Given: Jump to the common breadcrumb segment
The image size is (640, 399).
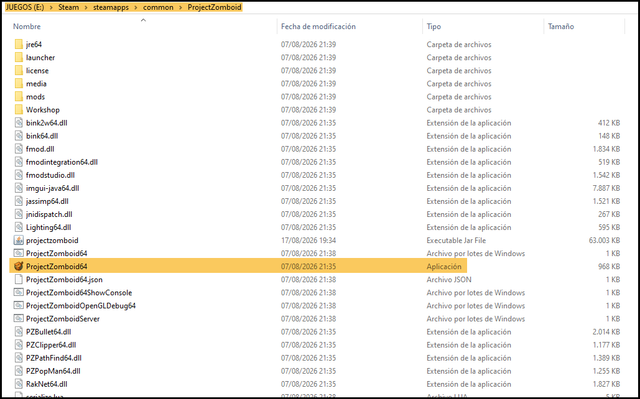Looking at the screenshot, I should [x=158, y=7].
